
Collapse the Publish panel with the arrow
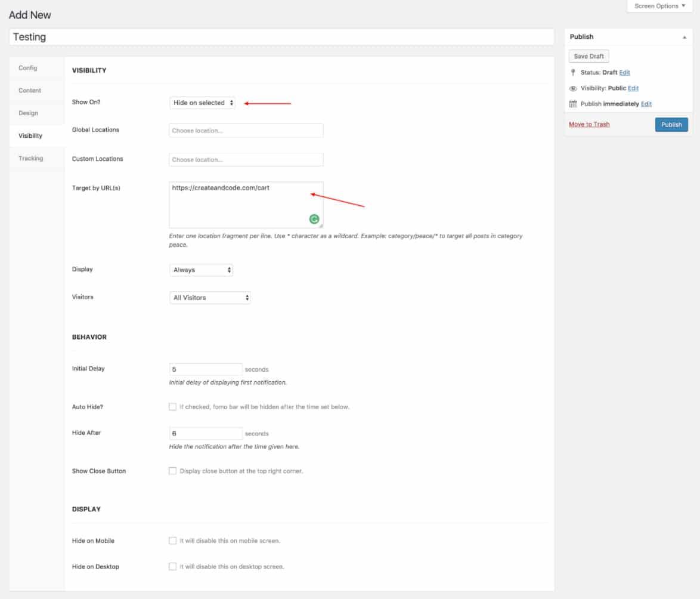click(x=684, y=37)
